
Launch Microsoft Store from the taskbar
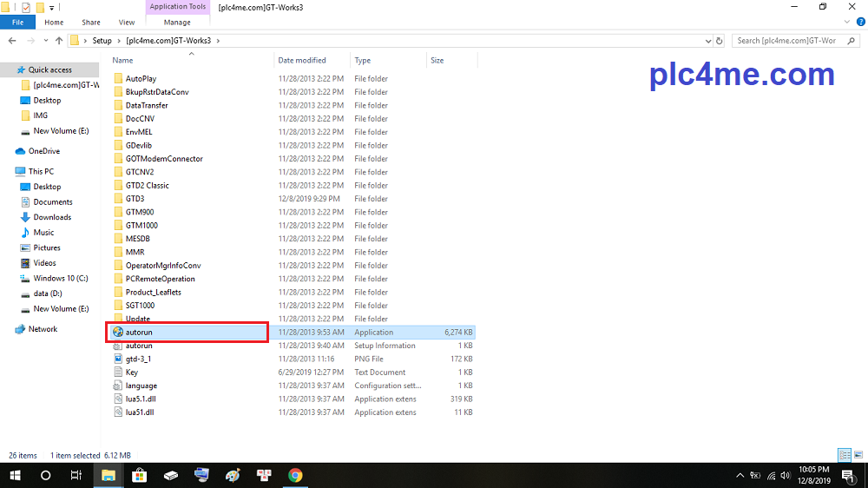(x=139, y=475)
